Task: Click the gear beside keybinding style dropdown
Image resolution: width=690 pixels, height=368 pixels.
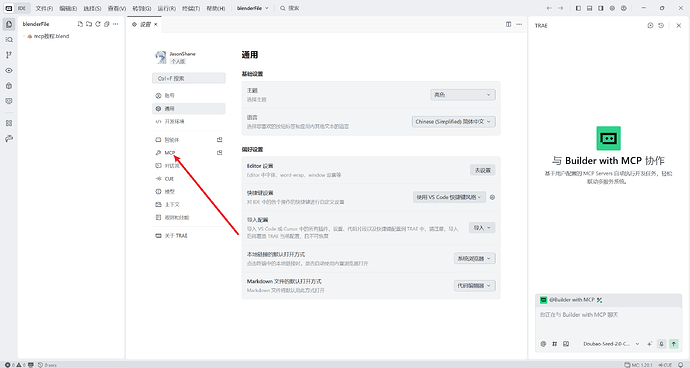Action: click(x=492, y=197)
